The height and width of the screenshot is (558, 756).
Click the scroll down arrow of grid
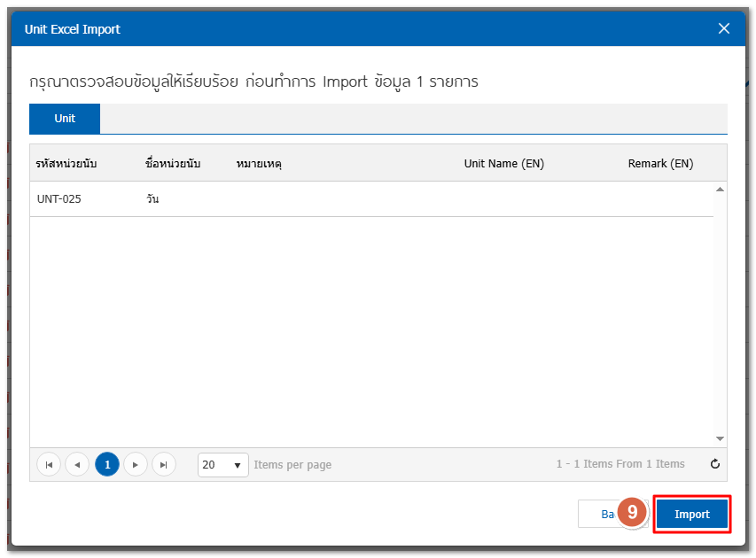tap(720, 438)
